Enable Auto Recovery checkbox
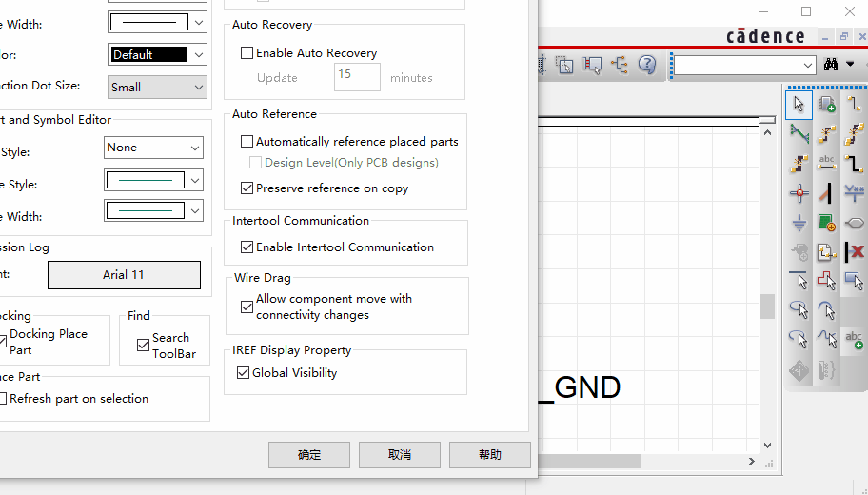Viewport: 868px width, 495px height. (x=247, y=53)
